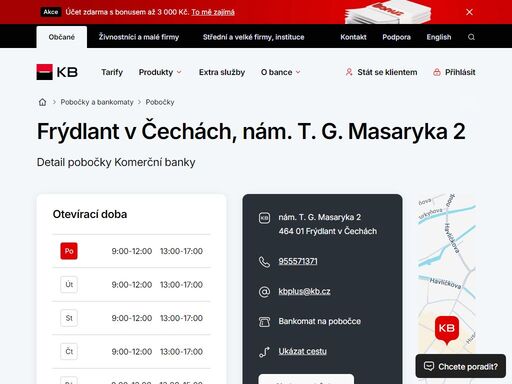Screen dimensions: 512x384
Task: Open the Chcete poradit? chat button
Action: 461,366
